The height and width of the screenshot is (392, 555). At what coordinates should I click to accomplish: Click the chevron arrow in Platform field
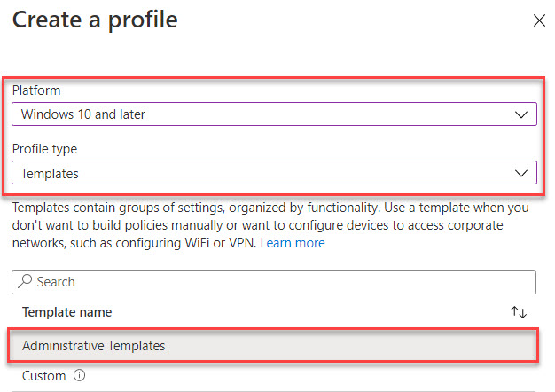521,114
